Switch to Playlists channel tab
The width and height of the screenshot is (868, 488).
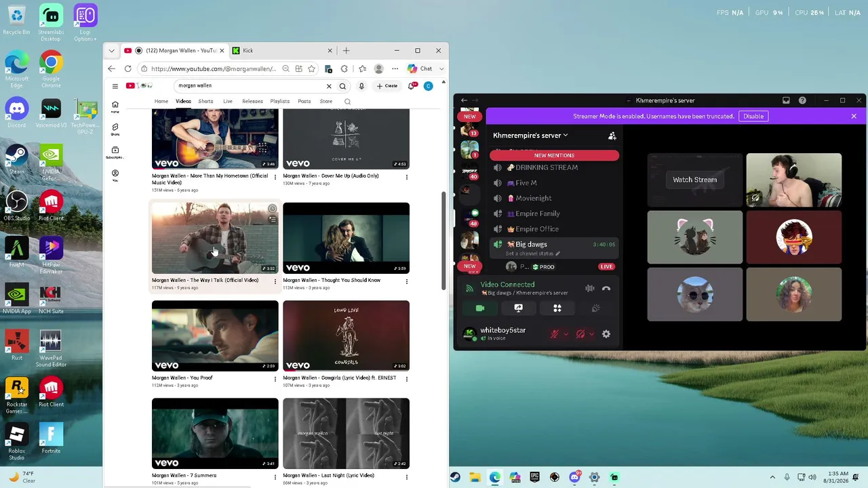coord(280,102)
